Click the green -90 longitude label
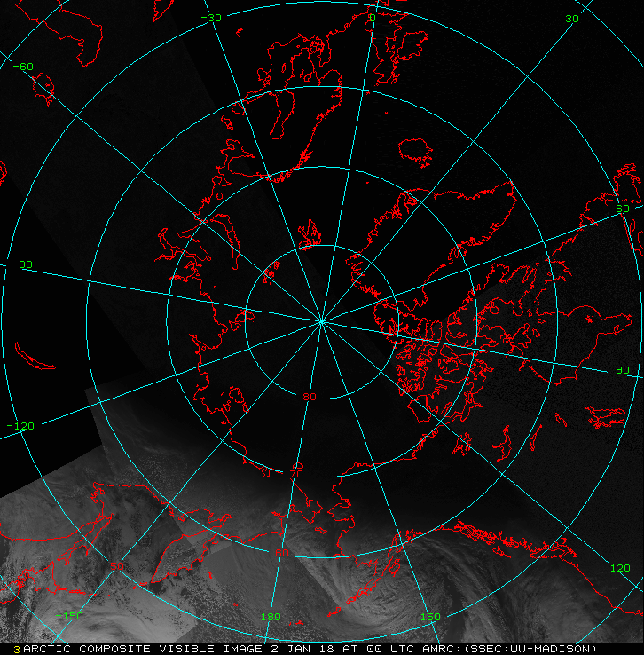This screenshot has width=644, height=655. click(x=22, y=264)
